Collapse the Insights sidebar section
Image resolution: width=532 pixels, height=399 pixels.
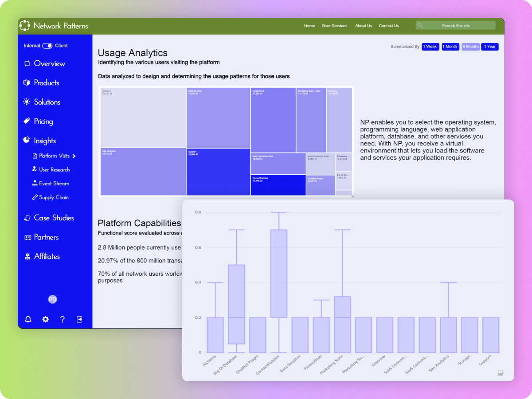pos(45,141)
